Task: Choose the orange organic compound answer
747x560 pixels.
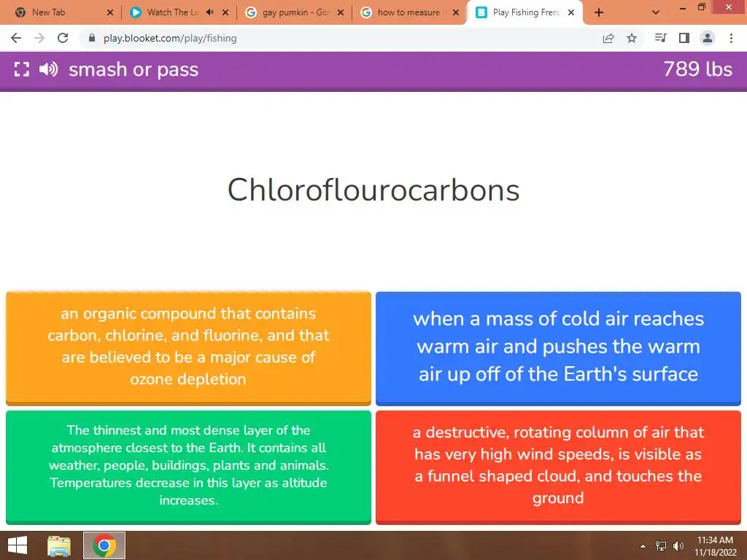Action: click(x=188, y=348)
